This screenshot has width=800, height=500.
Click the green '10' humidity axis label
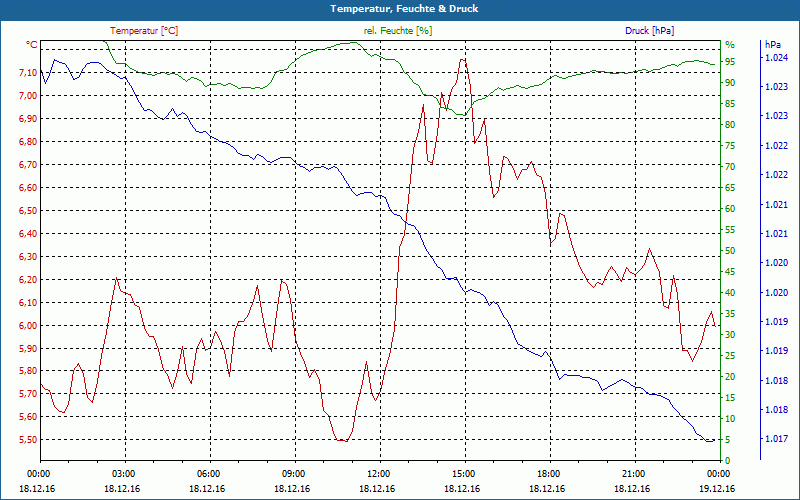tap(730, 418)
